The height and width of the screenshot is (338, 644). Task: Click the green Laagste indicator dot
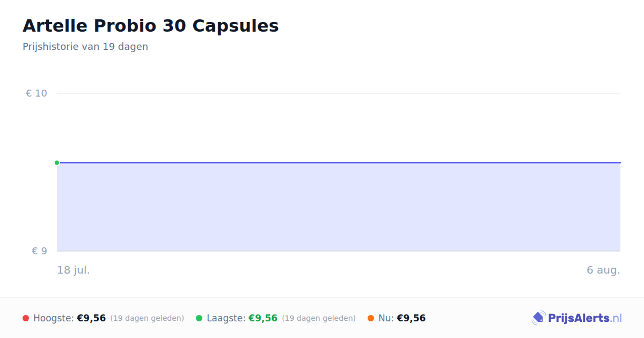click(199, 318)
